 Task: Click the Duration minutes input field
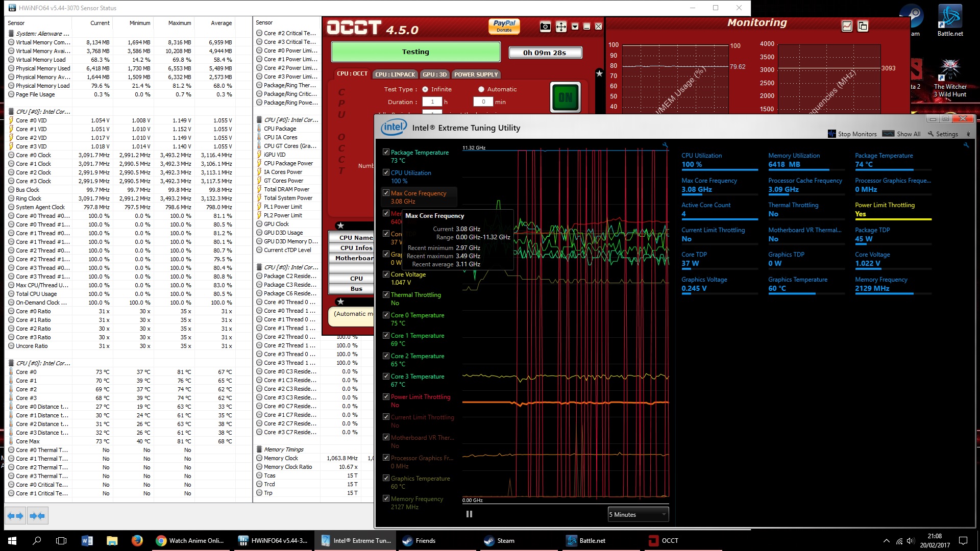tap(483, 102)
